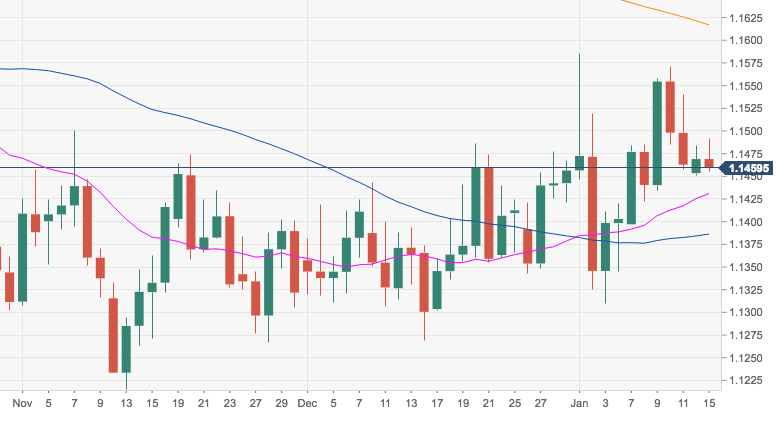This screenshot has height=422, width=780.
Task: Select the large green candle on Jan 9
Action: (x=657, y=133)
